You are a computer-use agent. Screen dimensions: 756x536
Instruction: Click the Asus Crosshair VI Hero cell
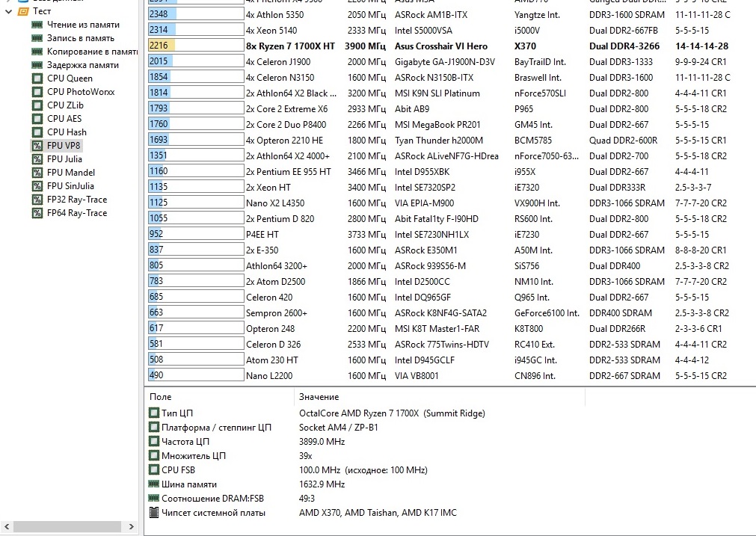(441, 46)
